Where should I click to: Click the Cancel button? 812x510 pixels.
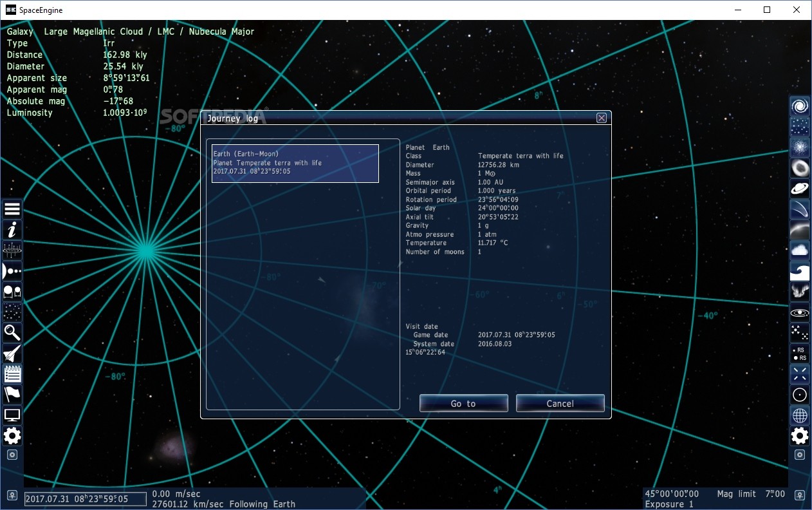tap(560, 403)
